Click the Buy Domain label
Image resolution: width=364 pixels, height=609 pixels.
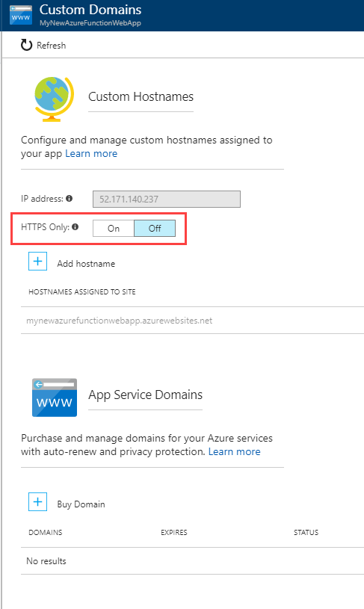81,504
